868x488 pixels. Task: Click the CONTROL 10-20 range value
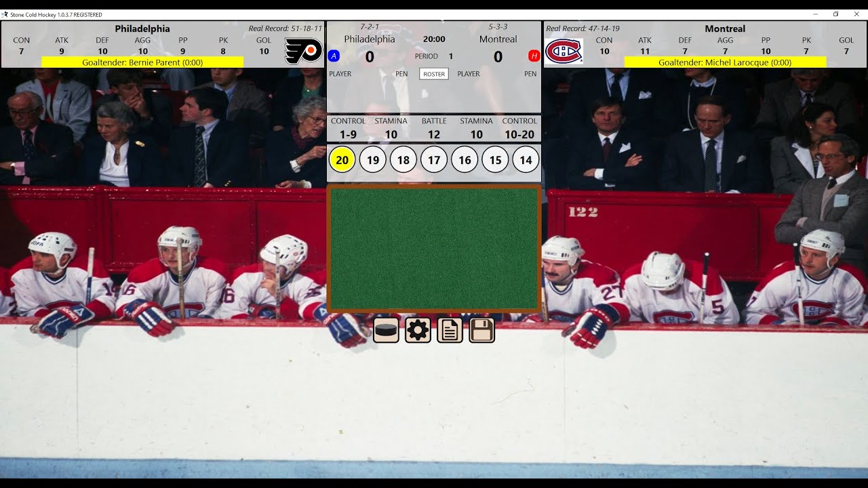pyautogui.click(x=519, y=134)
